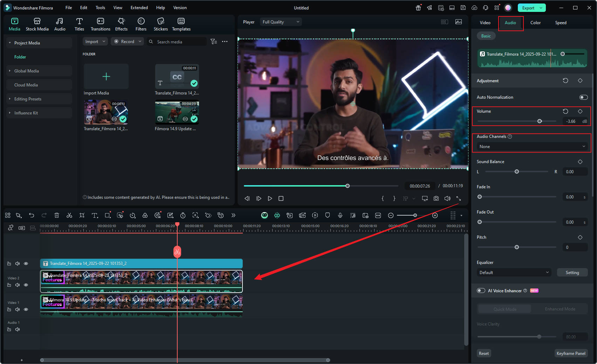This screenshot has width=597, height=364.
Task: Expand the Global Media tree item
Action: point(10,71)
